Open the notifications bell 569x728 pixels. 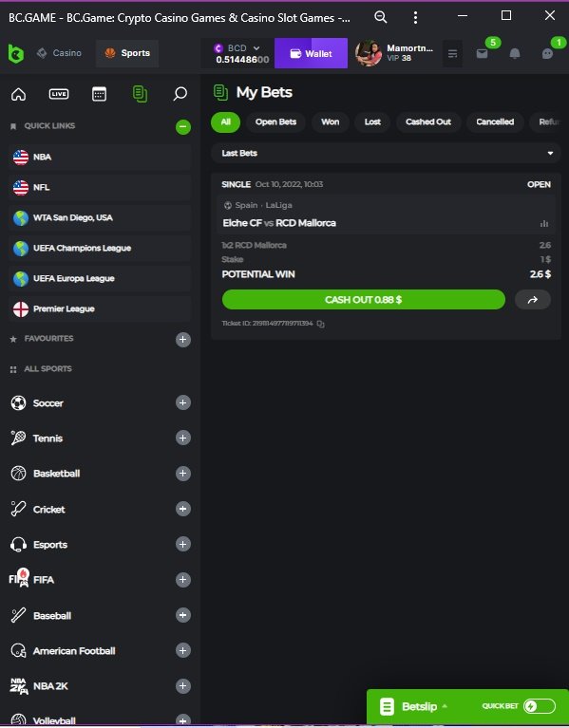coord(515,54)
